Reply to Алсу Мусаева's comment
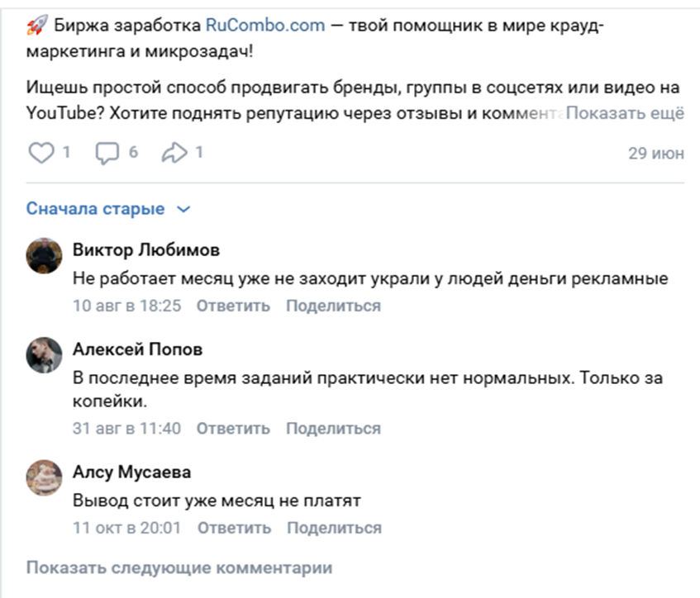700x598 pixels. click(234, 528)
